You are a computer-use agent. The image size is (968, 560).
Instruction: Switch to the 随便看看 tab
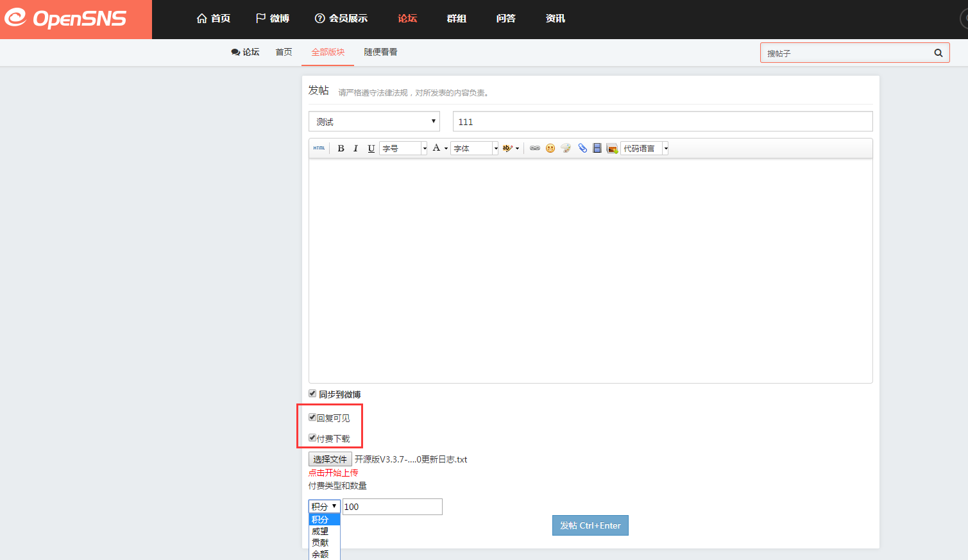380,52
